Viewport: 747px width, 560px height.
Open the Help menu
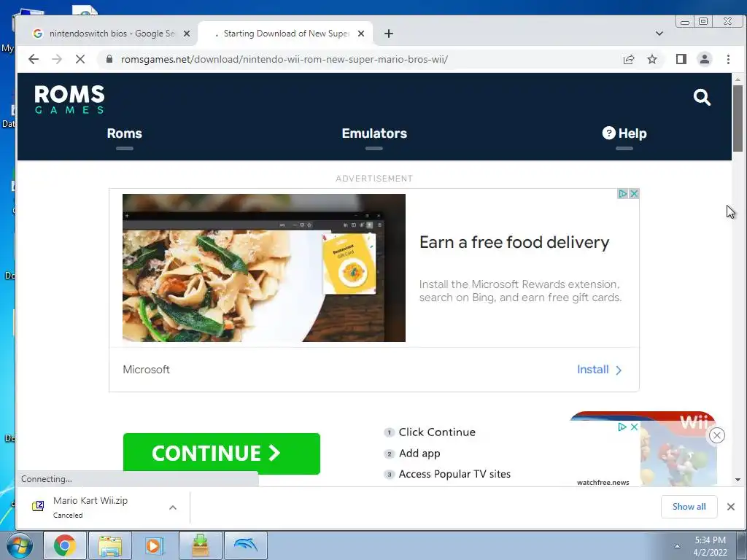click(x=624, y=134)
